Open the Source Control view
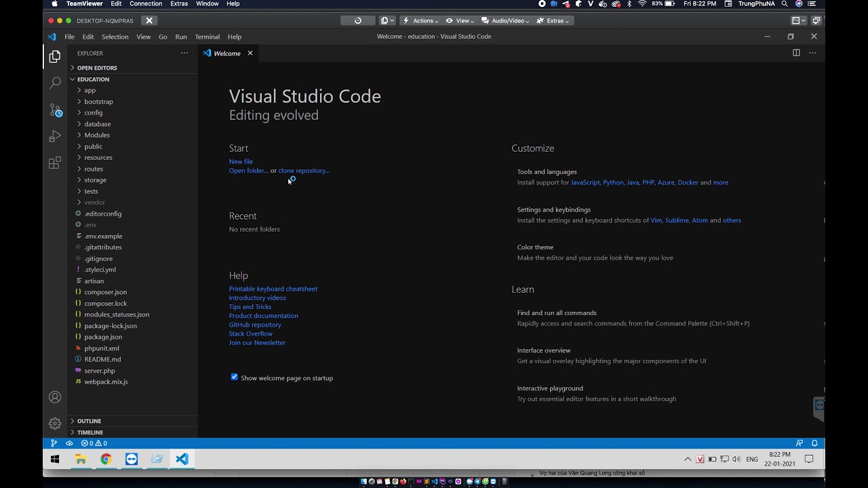 point(56,110)
